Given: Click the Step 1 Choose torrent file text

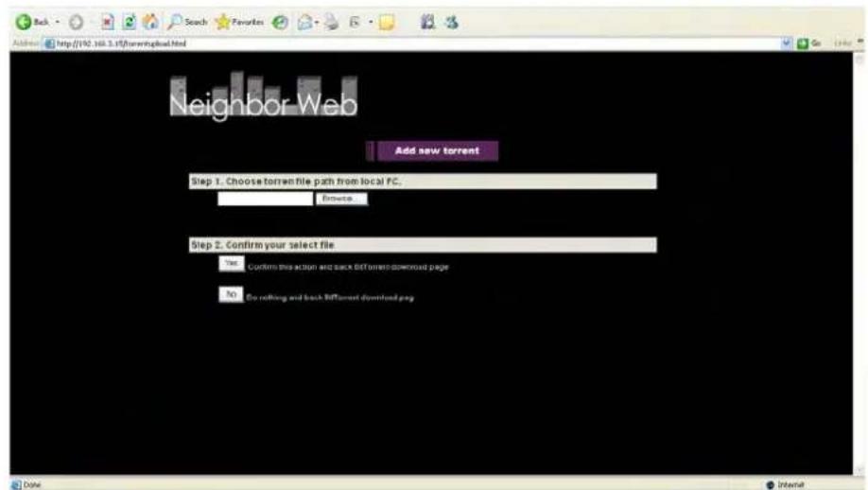Looking at the screenshot, I should 296,182.
